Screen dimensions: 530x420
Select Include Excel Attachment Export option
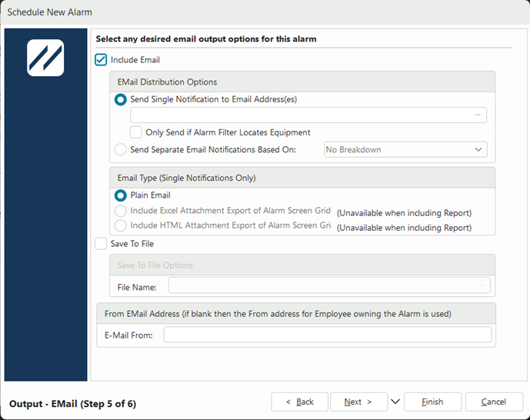120,211
